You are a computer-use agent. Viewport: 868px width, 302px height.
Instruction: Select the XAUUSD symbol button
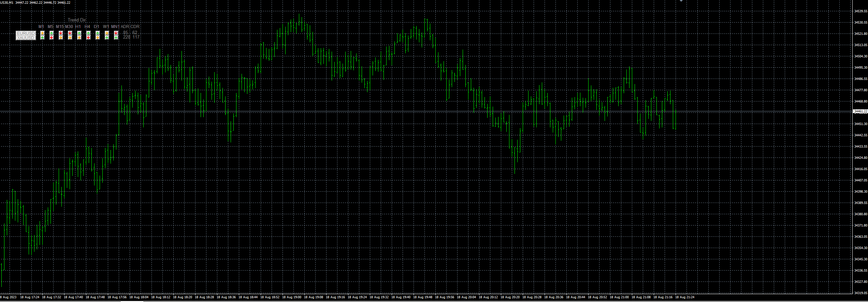[26, 38]
